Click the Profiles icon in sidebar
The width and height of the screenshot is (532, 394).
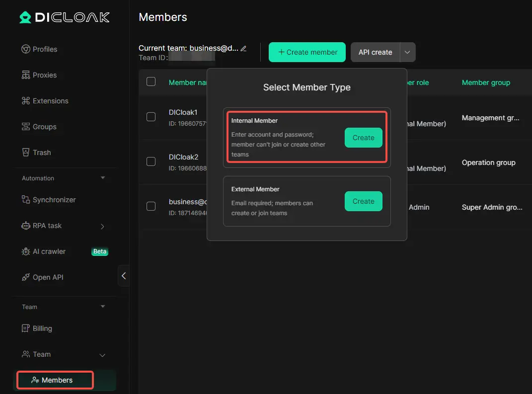26,49
